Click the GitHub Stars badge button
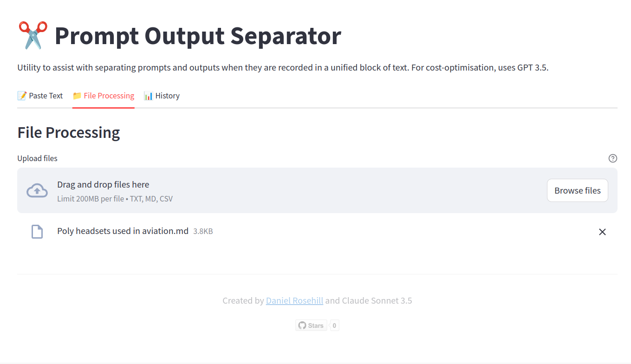 311,325
